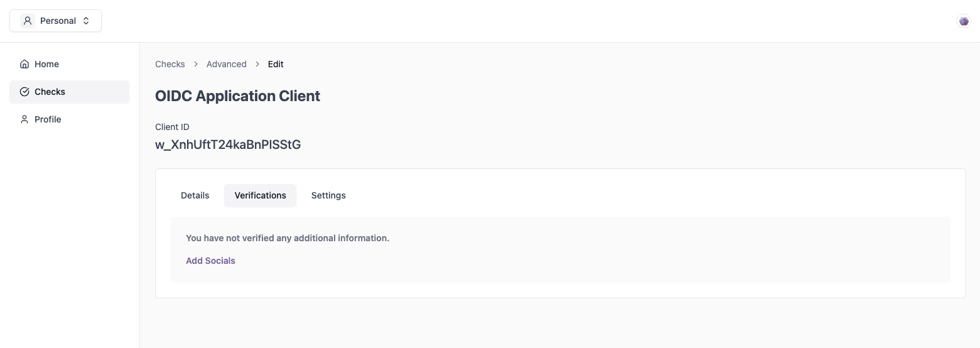
Task: Click the Client ID value w_XnhUftT24kaBnPlSStG
Action: 228,144
